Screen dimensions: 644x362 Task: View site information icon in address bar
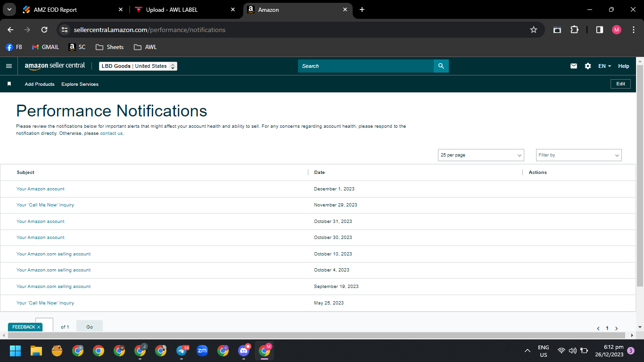click(x=65, y=30)
